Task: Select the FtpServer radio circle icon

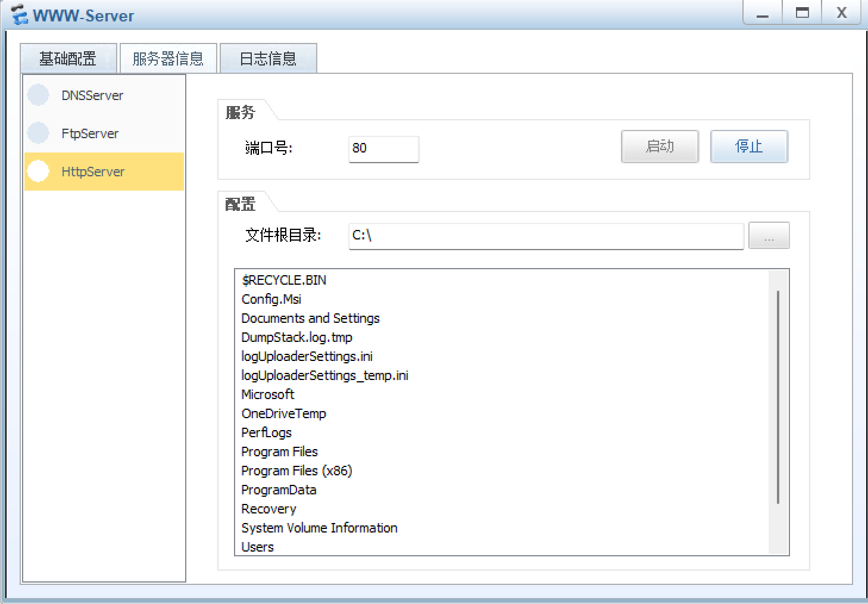Action: pos(38,133)
